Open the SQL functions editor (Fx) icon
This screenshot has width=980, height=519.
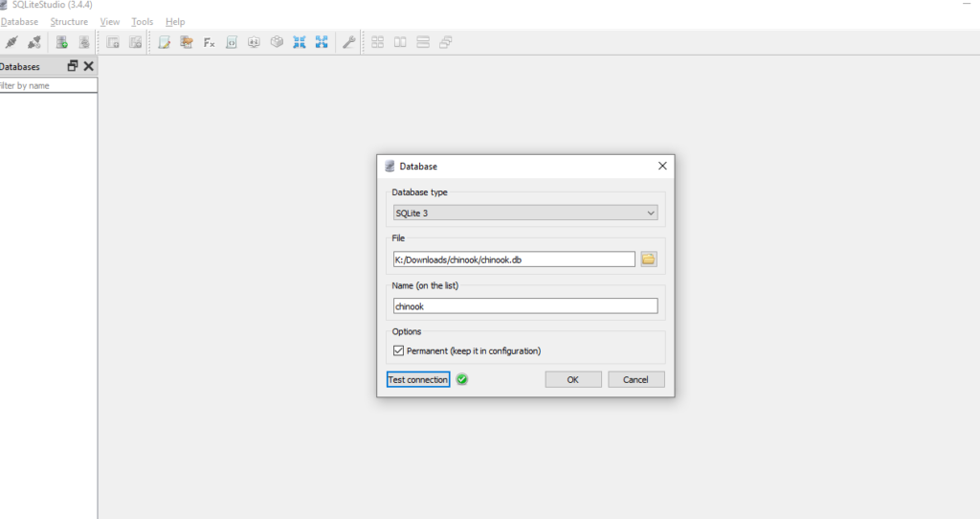pos(209,42)
